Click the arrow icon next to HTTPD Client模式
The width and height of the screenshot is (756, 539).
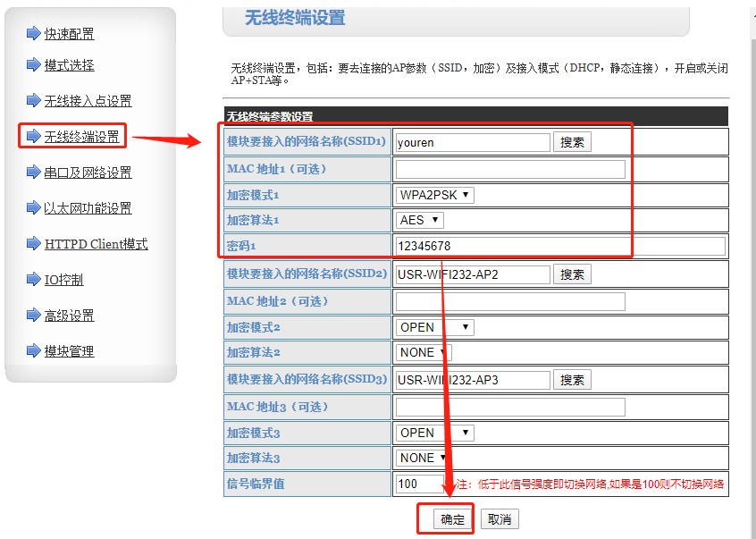34,244
